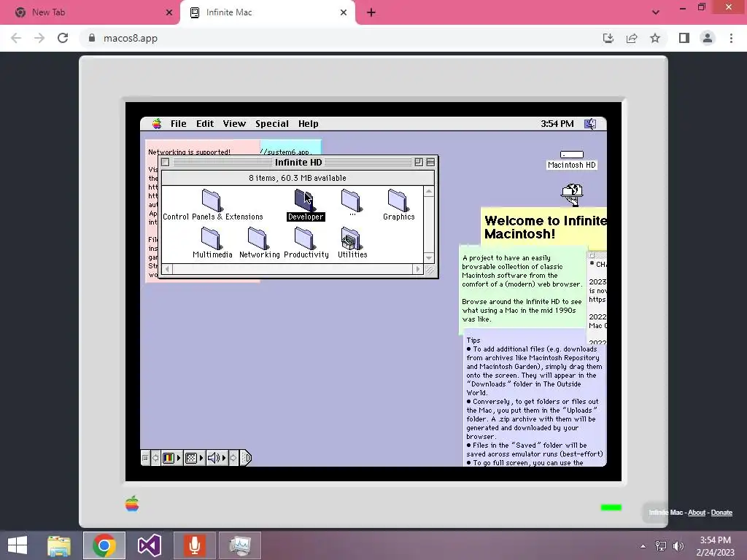Open the Chrome three-dot menu
The width and height of the screenshot is (747, 560).
731,38
